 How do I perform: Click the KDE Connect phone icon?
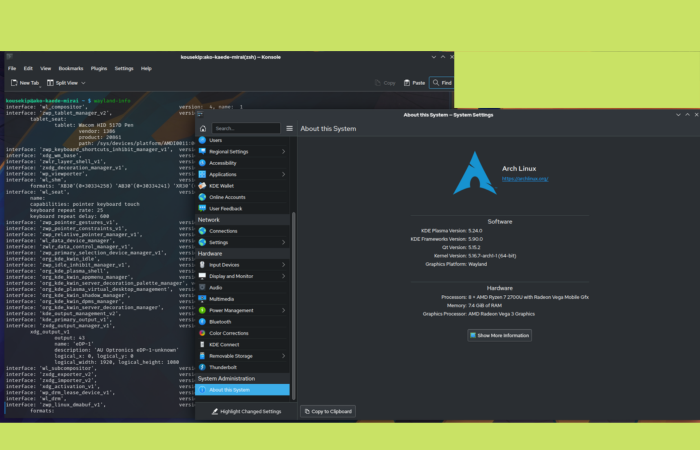click(x=202, y=345)
